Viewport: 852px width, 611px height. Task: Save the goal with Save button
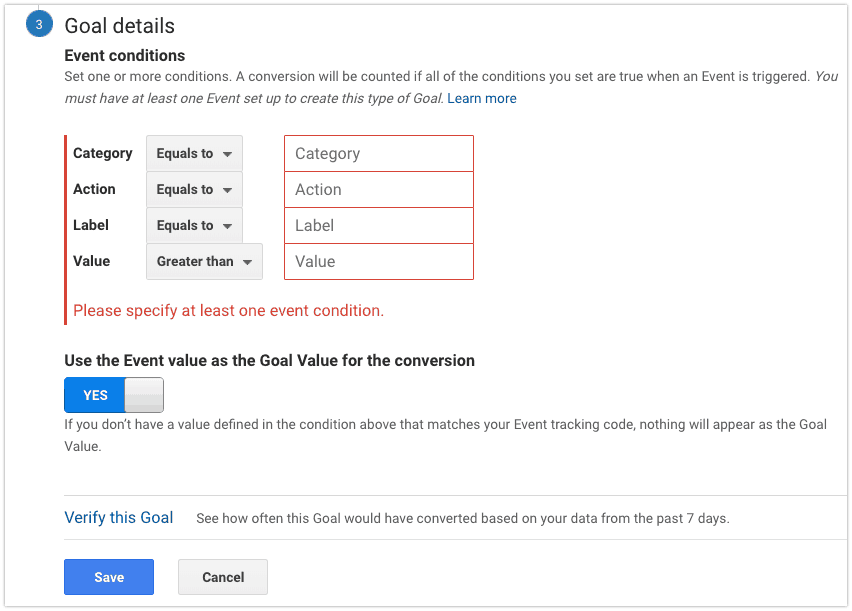(109, 577)
